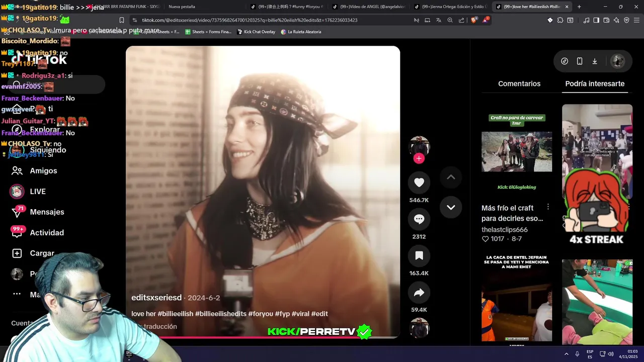
Task: Open the Leo AI sparkle icon
Action: point(616,20)
